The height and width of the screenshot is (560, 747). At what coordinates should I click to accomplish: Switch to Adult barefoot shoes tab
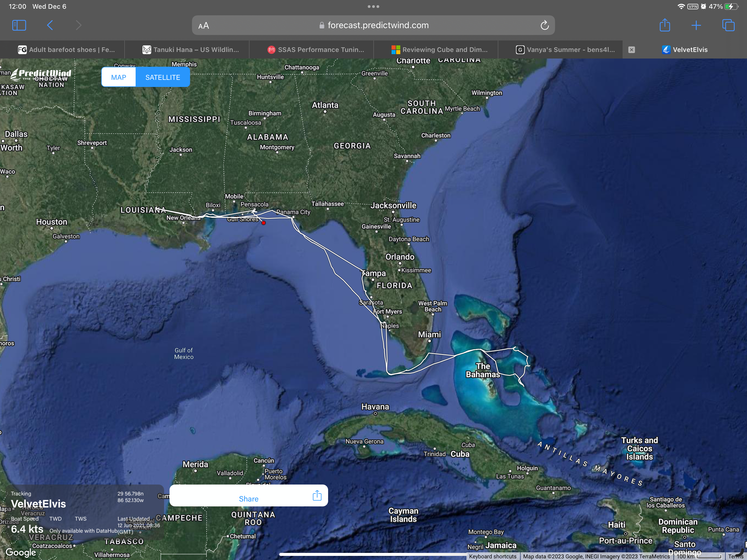(x=66, y=50)
